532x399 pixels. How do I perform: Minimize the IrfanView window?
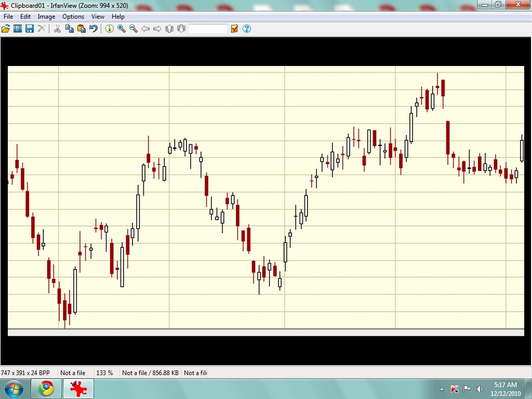(485, 4)
